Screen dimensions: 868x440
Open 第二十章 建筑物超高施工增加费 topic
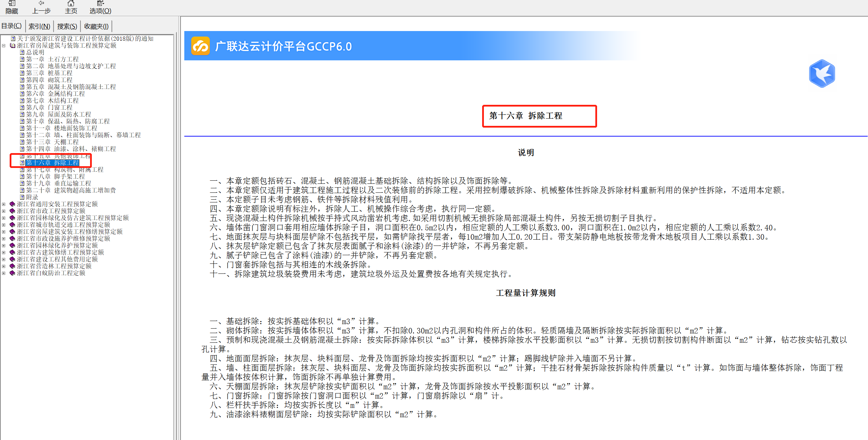[x=71, y=190]
